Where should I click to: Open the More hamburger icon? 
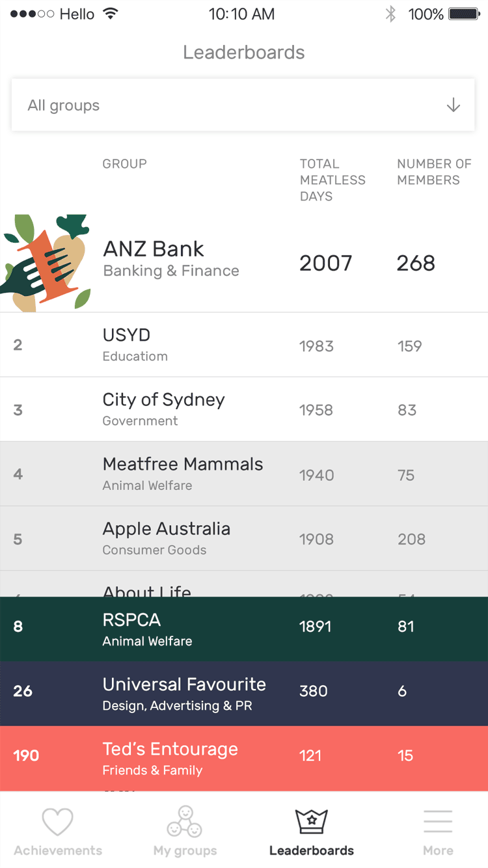point(438,821)
